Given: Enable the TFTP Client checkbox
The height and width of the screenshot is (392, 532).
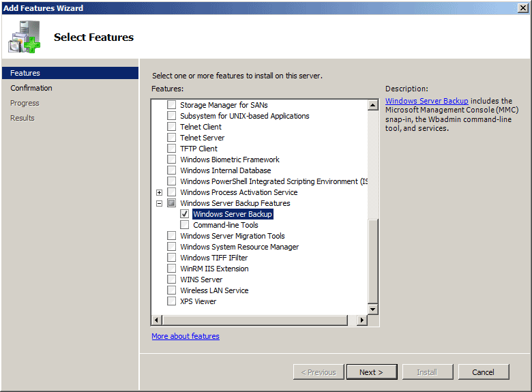Looking at the screenshot, I should (172, 148).
